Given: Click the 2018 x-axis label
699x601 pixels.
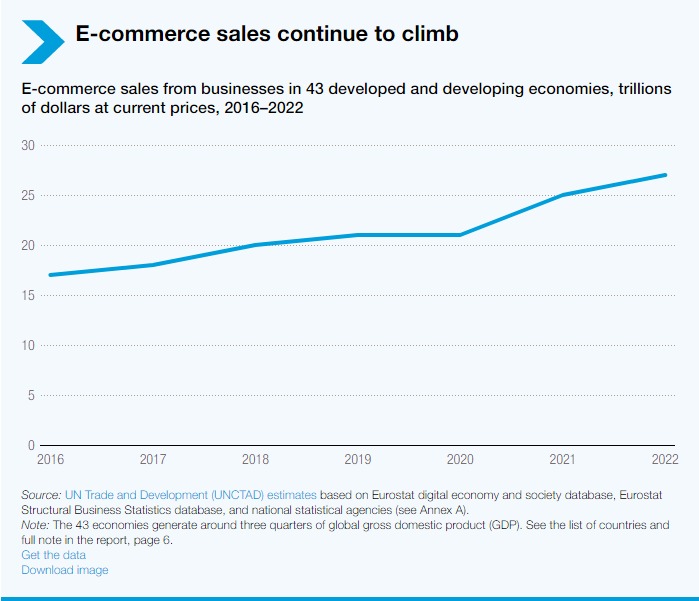Looking at the screenshot, I should point(256,459).
